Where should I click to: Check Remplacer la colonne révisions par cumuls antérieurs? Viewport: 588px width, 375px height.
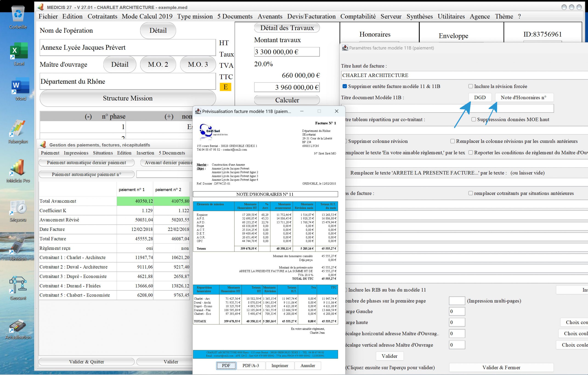[452, 141]
